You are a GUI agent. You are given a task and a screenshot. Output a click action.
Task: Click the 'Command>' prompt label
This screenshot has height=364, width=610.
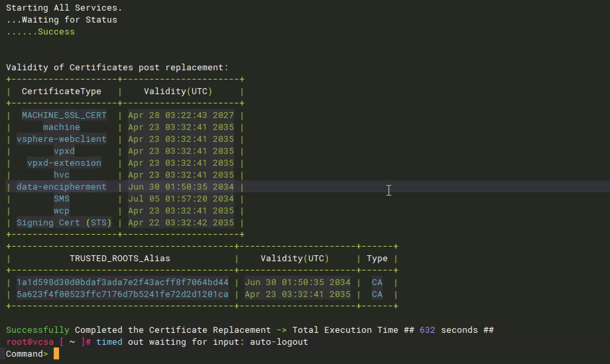point(27,354)
